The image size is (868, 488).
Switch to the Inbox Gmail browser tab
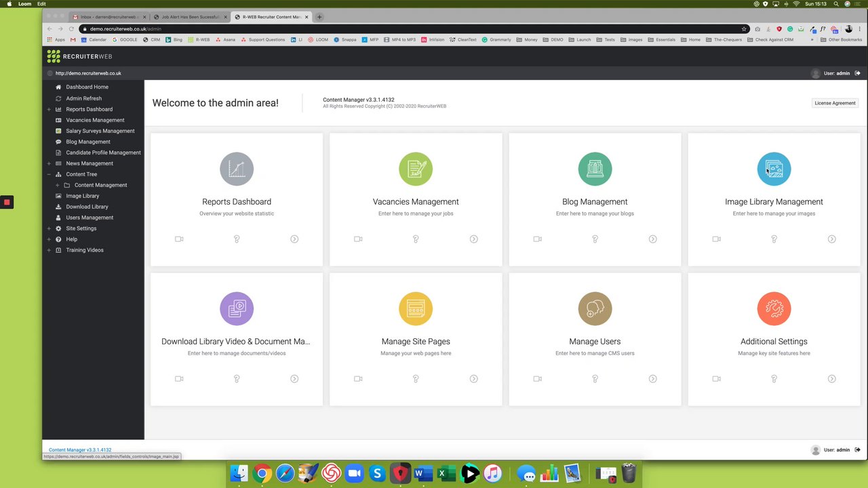(x=110, y=17)
